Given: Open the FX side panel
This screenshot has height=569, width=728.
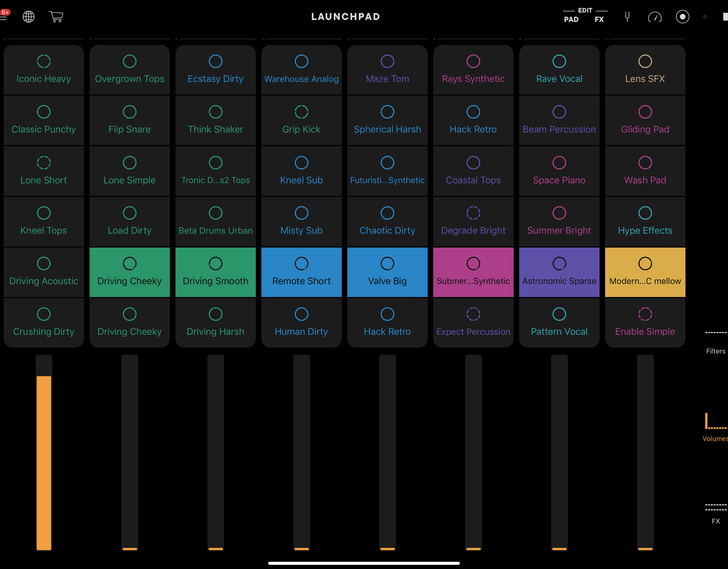Looking at the screenshot, I should 716,514.
